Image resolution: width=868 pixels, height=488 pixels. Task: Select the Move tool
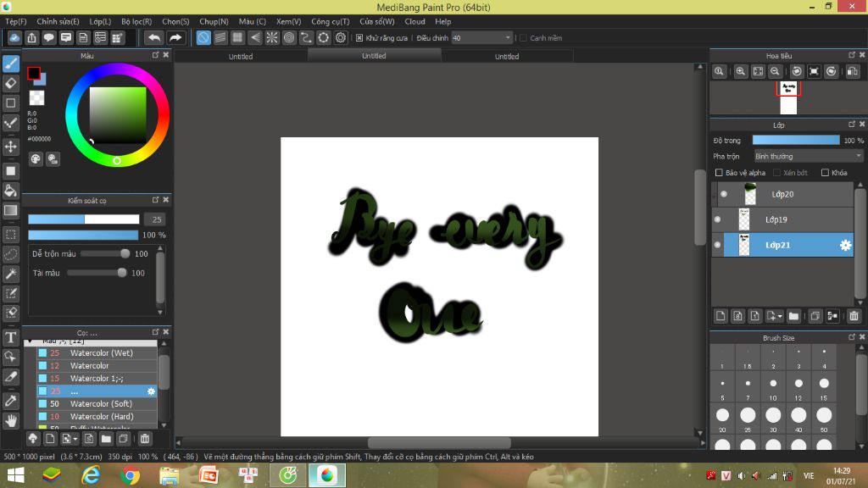pyautogui.click(x=11, y=147)
